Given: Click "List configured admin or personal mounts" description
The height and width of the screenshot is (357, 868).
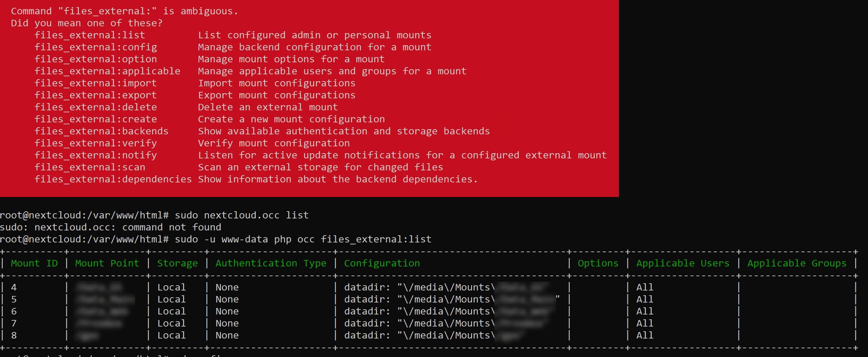Looking at the screenshot, I should pos(315,35).
